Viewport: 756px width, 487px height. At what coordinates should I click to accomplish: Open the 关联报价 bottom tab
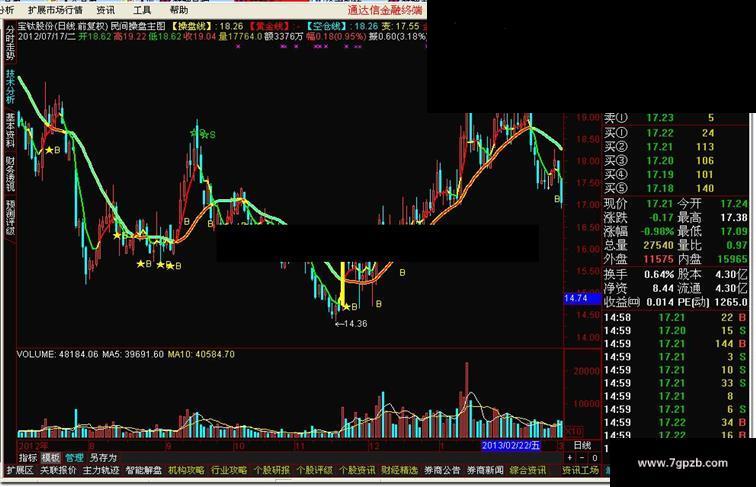[x=58, y=470]
